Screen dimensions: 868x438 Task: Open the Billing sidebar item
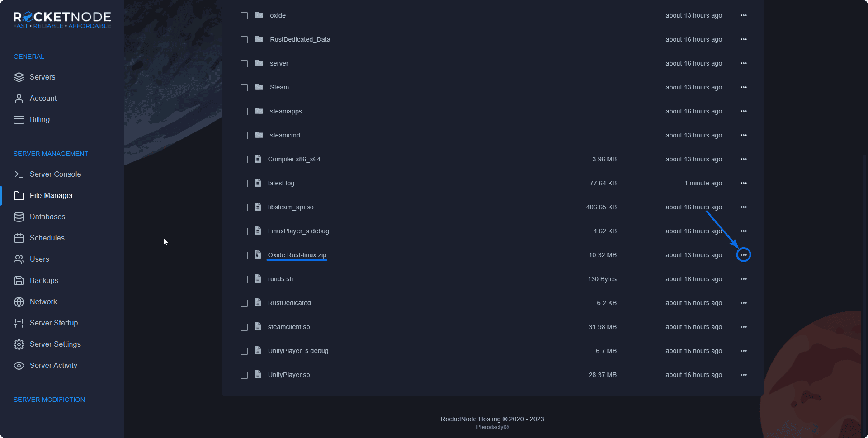point(40,119)
